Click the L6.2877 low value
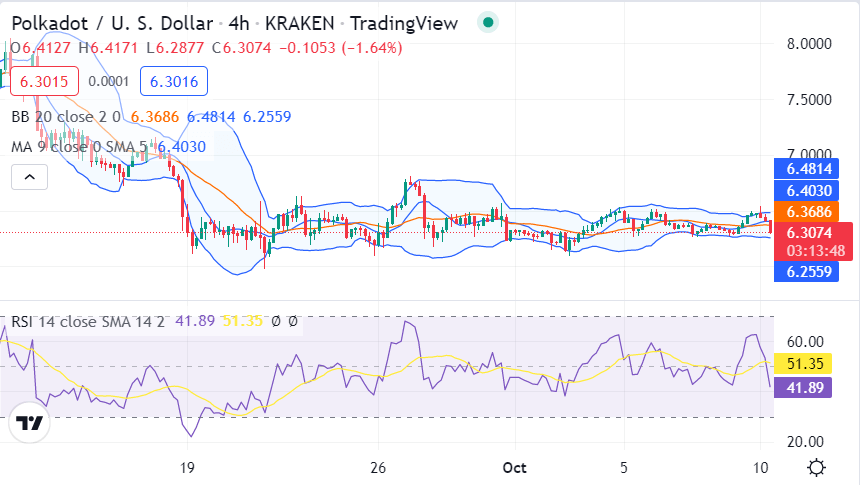860x485 pixels. point(175,48)
